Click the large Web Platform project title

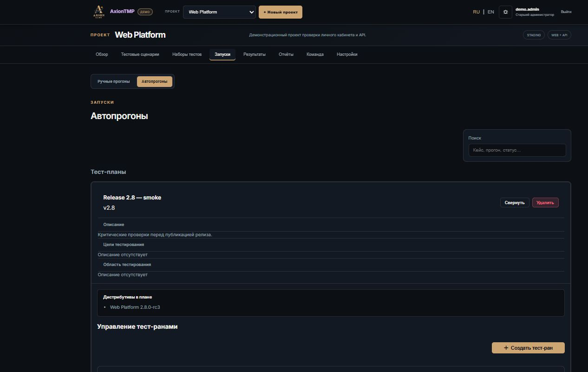point(140,35)
